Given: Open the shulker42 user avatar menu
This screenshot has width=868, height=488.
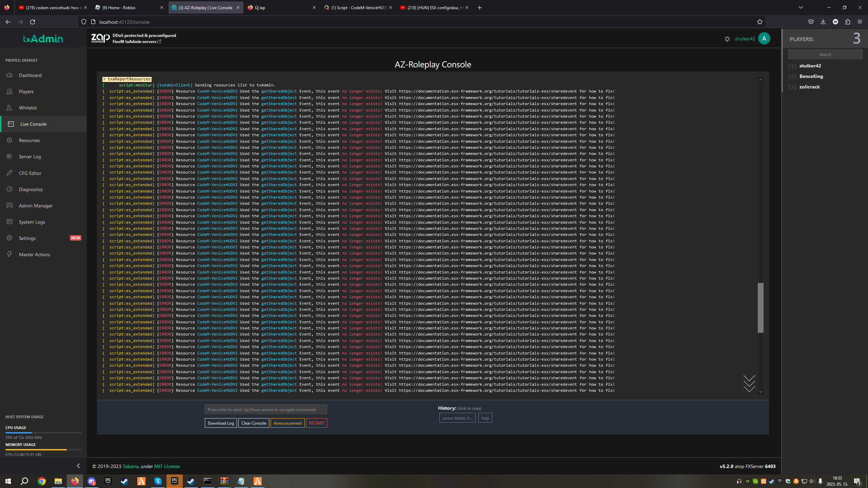Looking at the screenshot, I should [764, 39].
